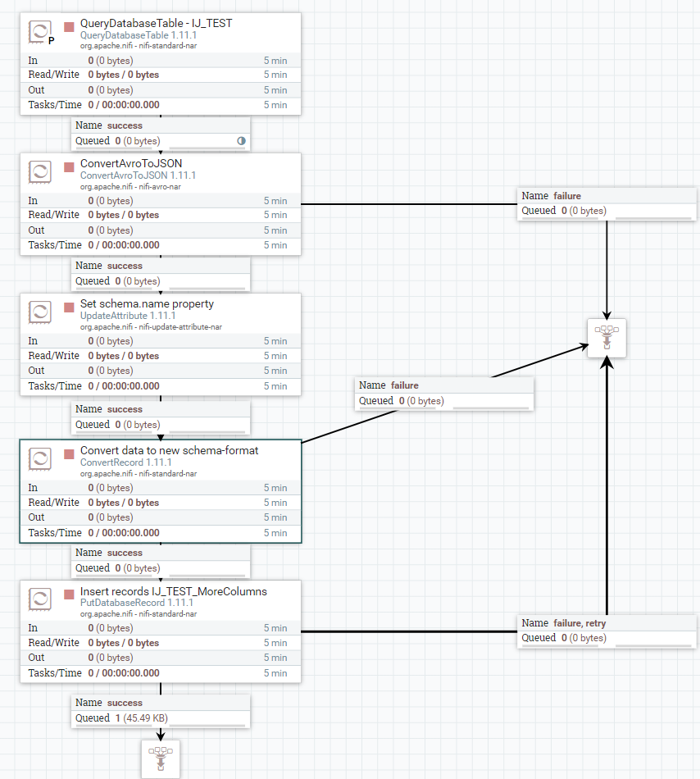
Task: Select success connection below ConvertAvroToJSON
Action: [161, 274]
